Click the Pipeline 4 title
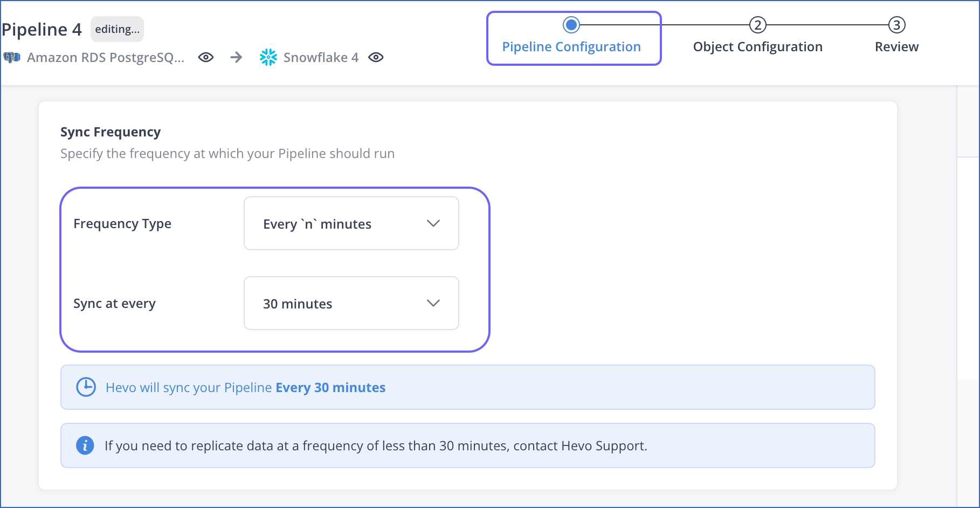 point(42,29)
